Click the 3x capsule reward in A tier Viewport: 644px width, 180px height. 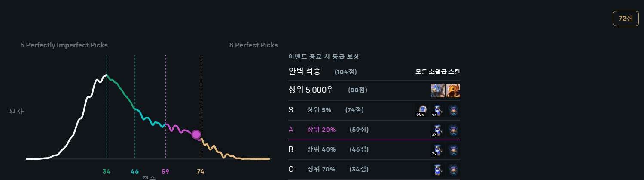[438, 130]
